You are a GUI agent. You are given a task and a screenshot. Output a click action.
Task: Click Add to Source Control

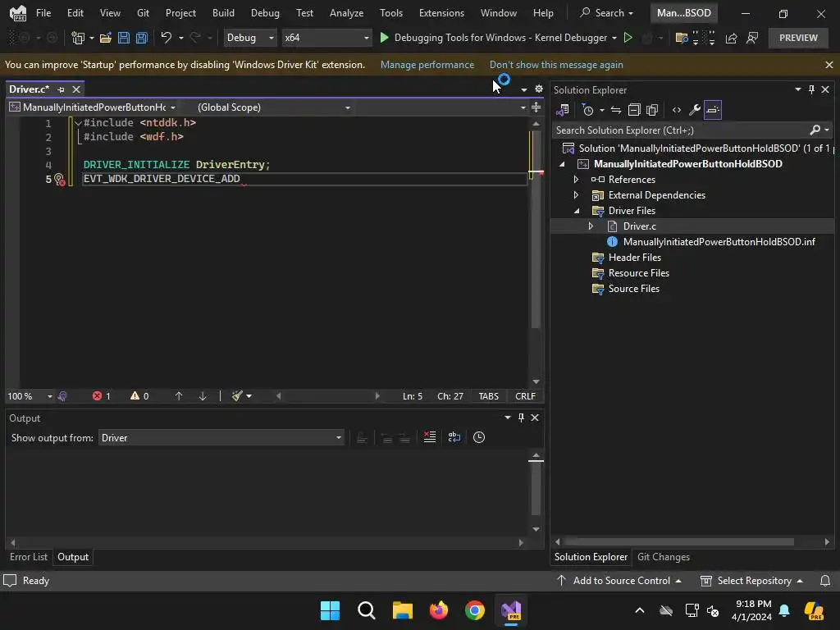click(619, 581)
